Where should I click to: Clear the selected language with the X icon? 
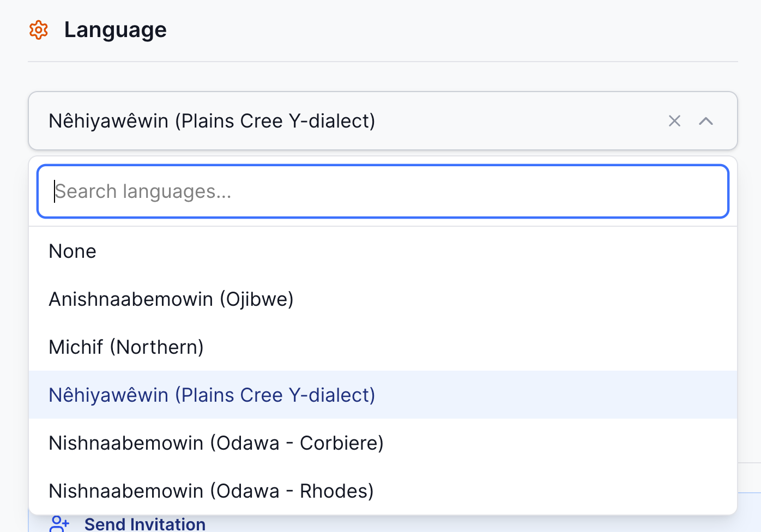pyautogui.click(x=674, y=121)
